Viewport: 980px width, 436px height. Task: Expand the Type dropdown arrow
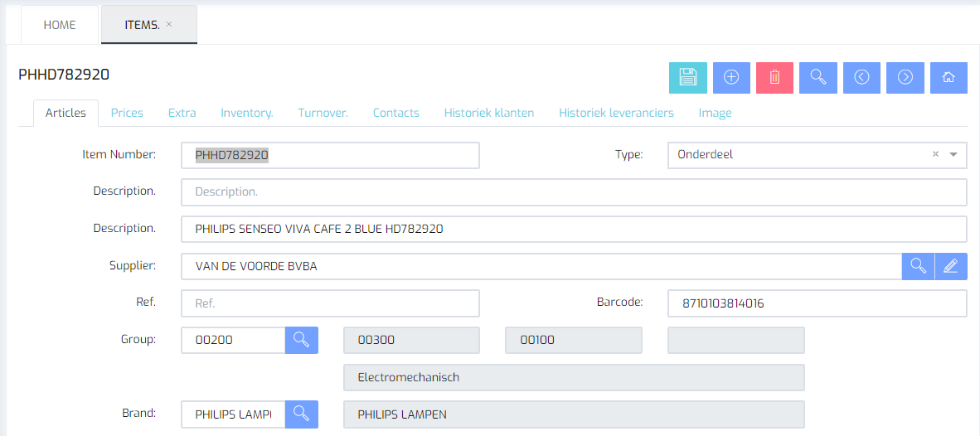point(953,155)
